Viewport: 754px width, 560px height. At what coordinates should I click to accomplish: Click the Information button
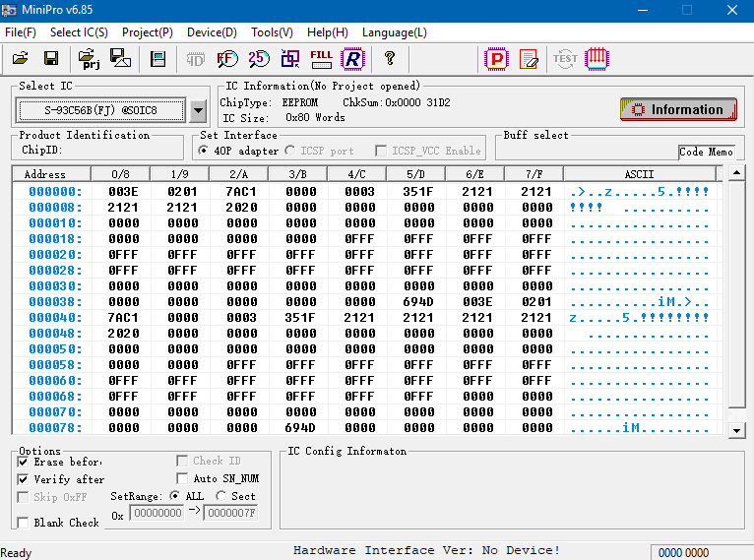678,109
